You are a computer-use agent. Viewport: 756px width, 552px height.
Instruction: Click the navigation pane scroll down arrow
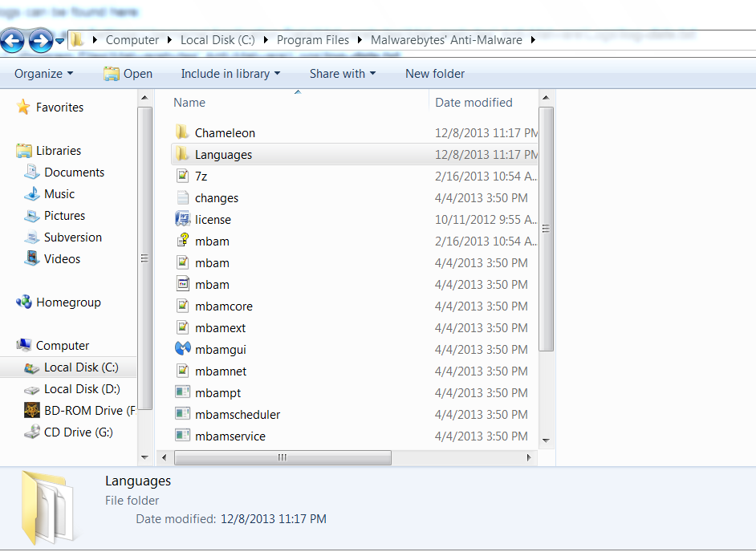coord(144,457)
